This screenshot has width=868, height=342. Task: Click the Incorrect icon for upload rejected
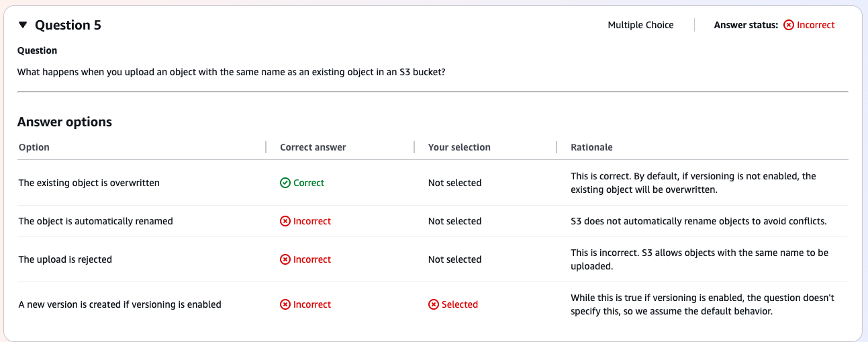[285, 259]
